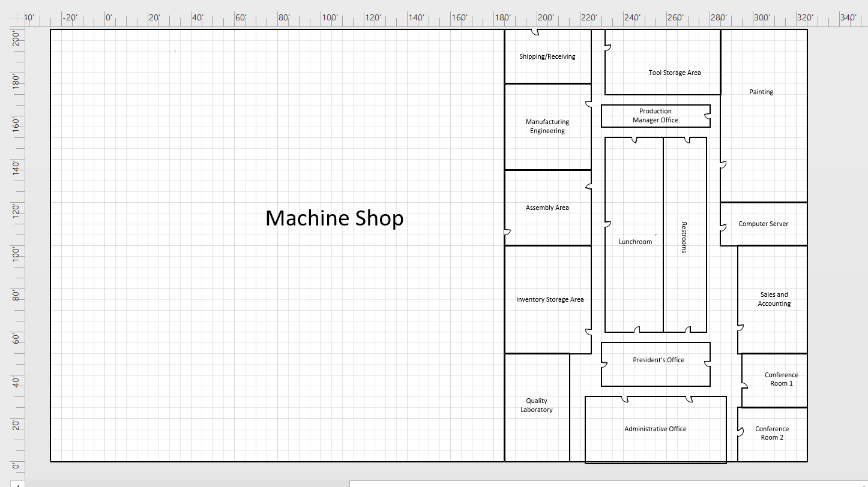
Task: Select the Computer Server room
Action: 763,224
